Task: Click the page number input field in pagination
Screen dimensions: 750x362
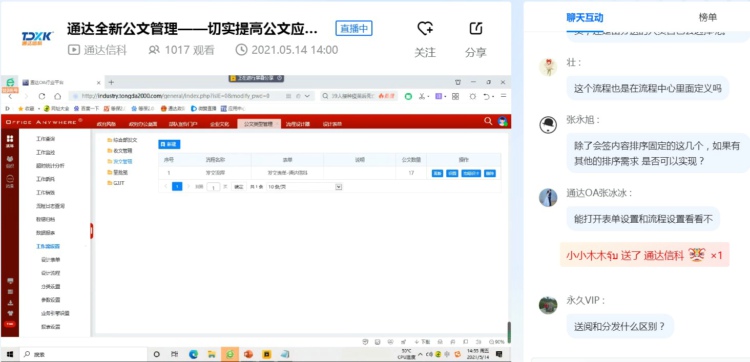Action: click(x=213, y=187)
